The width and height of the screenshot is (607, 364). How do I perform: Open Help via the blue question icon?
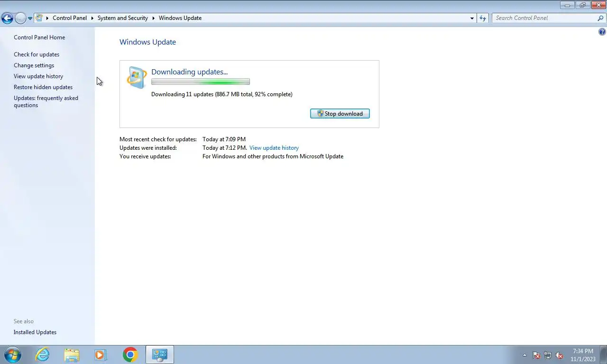pos(602,32)
